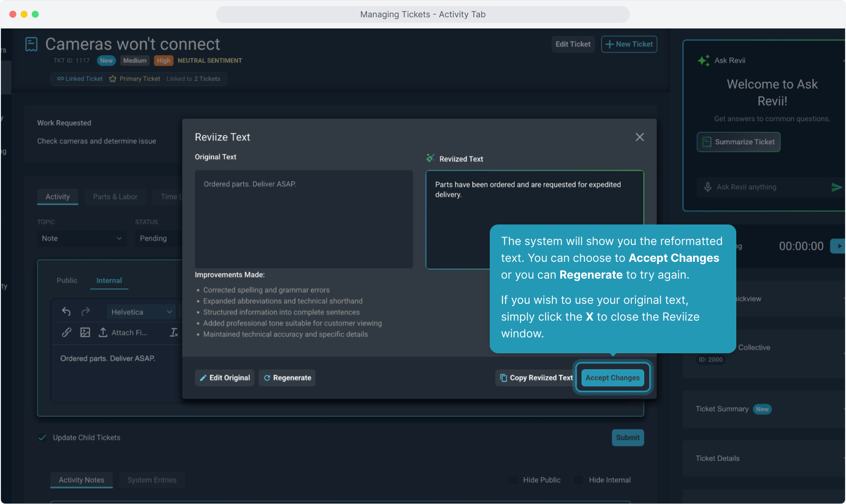Send the Ask Revii message arrow
Image resolution: width=846 pixels, height=504 pixels.
(836, 187)
